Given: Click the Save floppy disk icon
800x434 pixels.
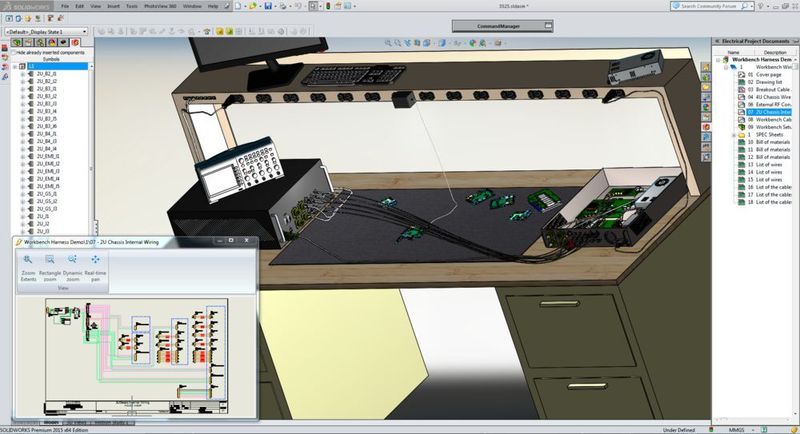Looking at the screenshot, I should tap(268, 6).
